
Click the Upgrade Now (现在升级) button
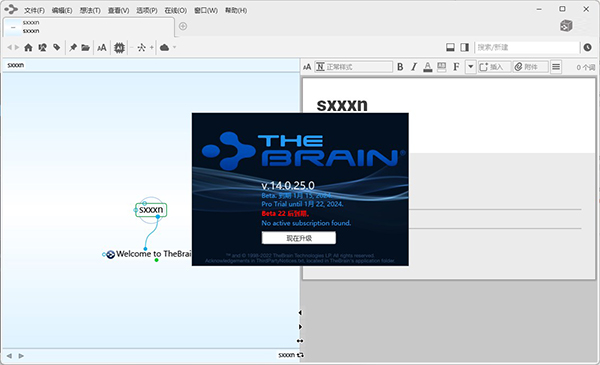(x=299, y=238)
